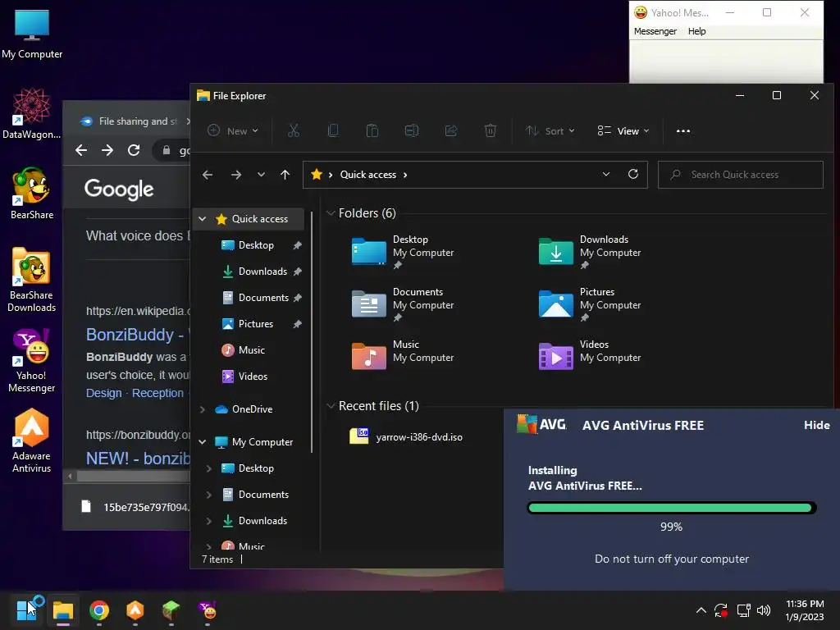840x630 pixels.
Task: Expand Documents under My Computer
Action: click(x=209, y=495)
